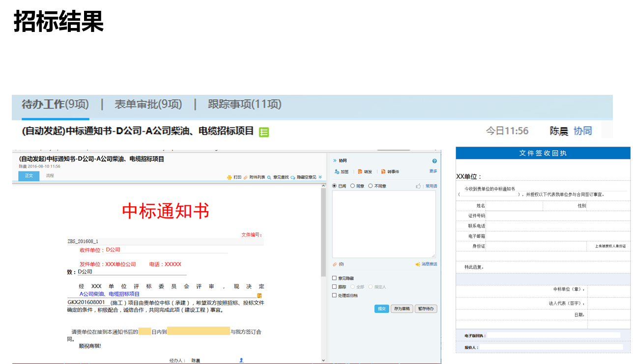Image resolution: width=633 pixels, height=364 pixels.
Task: Click the 转事件 convert-to-event icon
Action: pyautogui.click(x=383, y=172)
